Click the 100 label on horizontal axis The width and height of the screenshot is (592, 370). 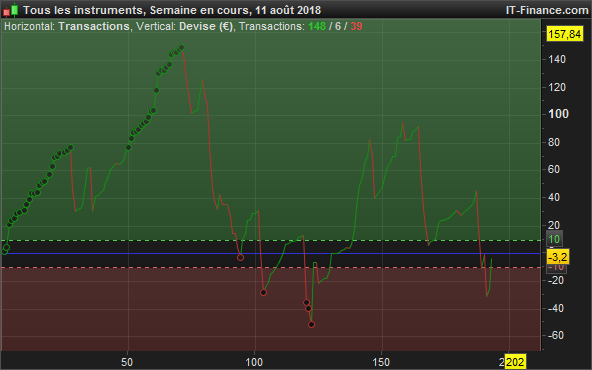[254, 362]
